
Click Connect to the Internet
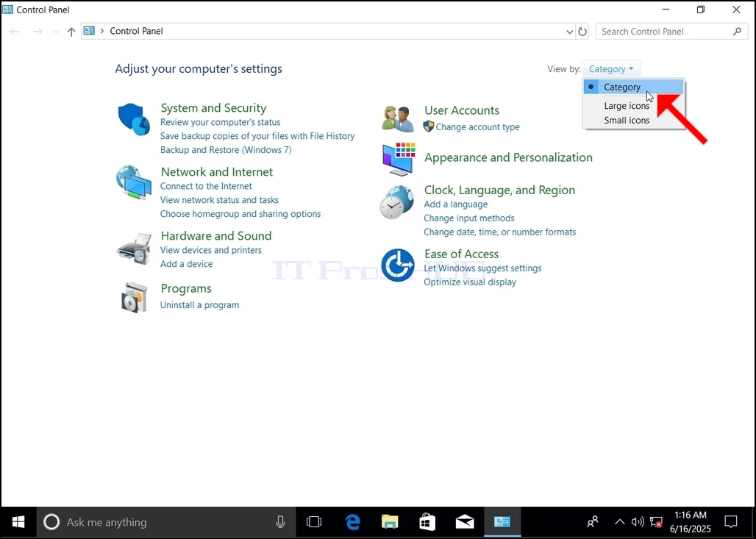pyautogui.click(x=206, y=186)
